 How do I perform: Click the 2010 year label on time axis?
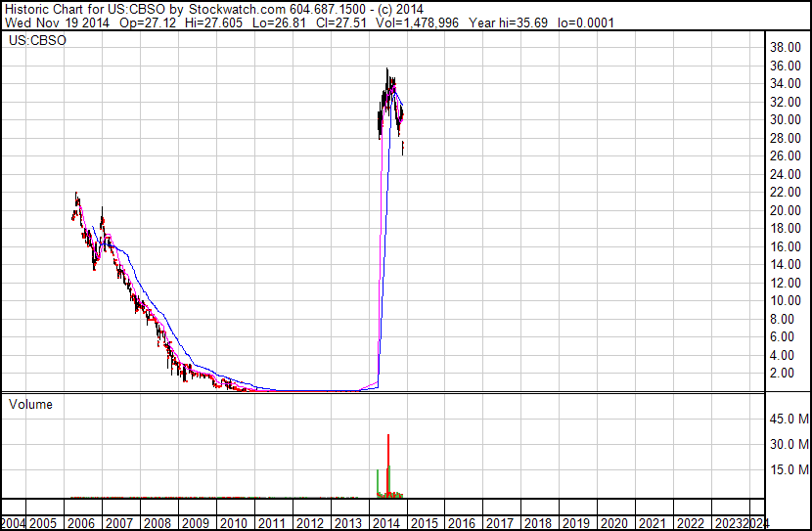point(235,523)
